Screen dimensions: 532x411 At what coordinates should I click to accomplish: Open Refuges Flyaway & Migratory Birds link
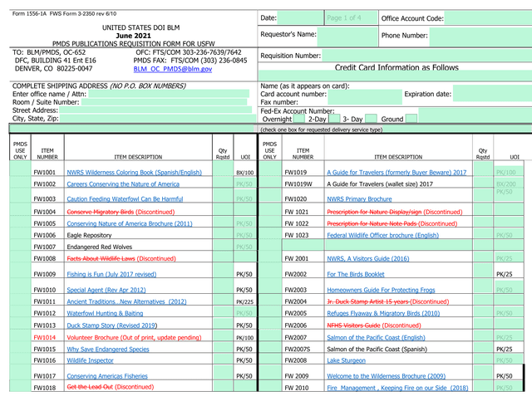(383, 313)
